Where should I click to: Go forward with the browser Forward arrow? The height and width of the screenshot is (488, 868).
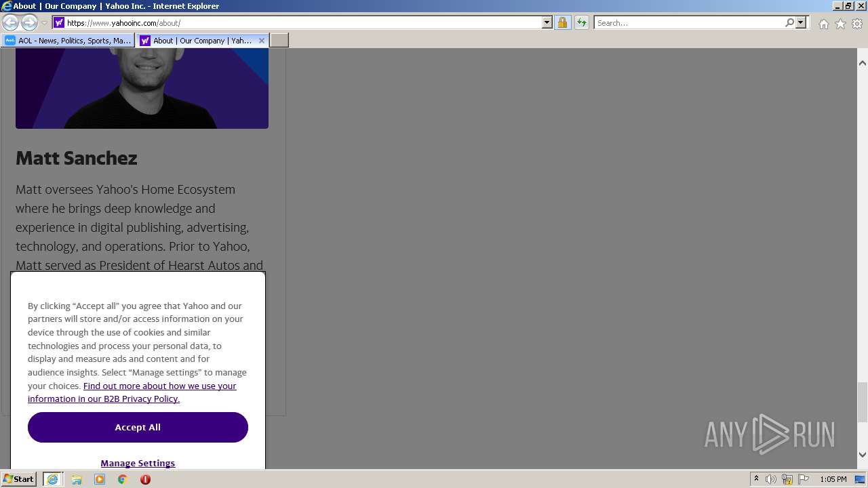tap(29, 22)
